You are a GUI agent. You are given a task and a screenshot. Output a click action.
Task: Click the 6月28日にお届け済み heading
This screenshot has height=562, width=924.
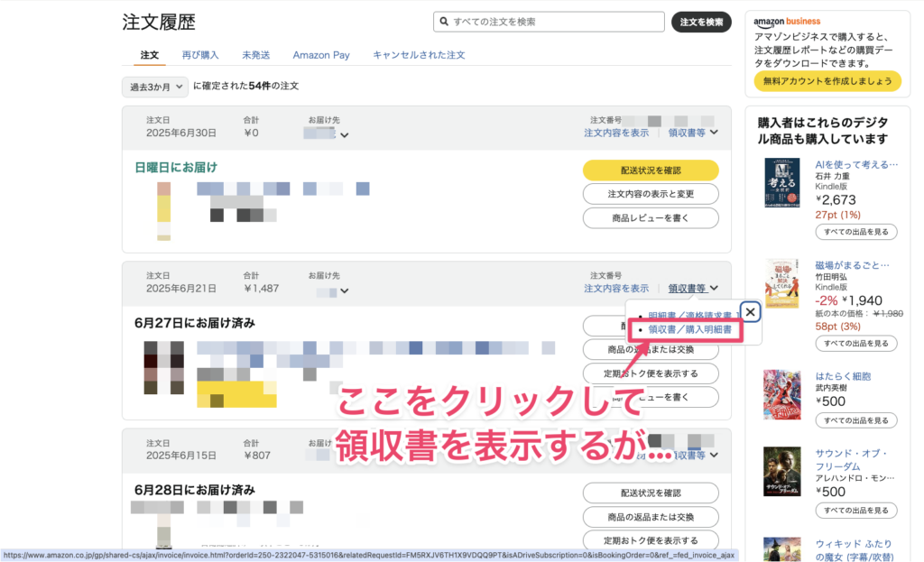pyautogui.click(x=195, y=490)
